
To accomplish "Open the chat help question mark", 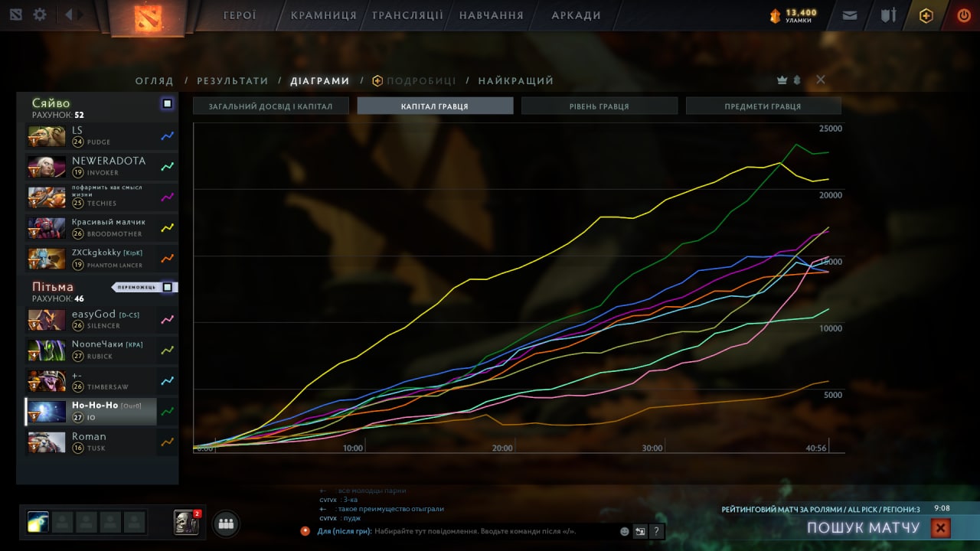I will coord(656,531).
